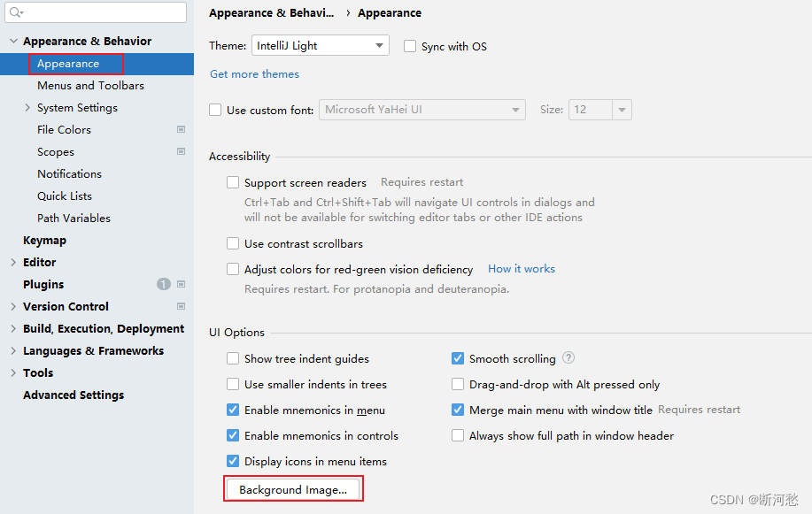Expand the Tools section

[13, 373]
